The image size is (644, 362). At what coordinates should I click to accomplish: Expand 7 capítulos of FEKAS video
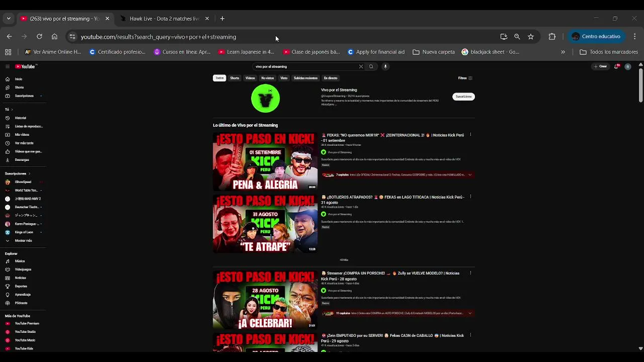point(397,175)
